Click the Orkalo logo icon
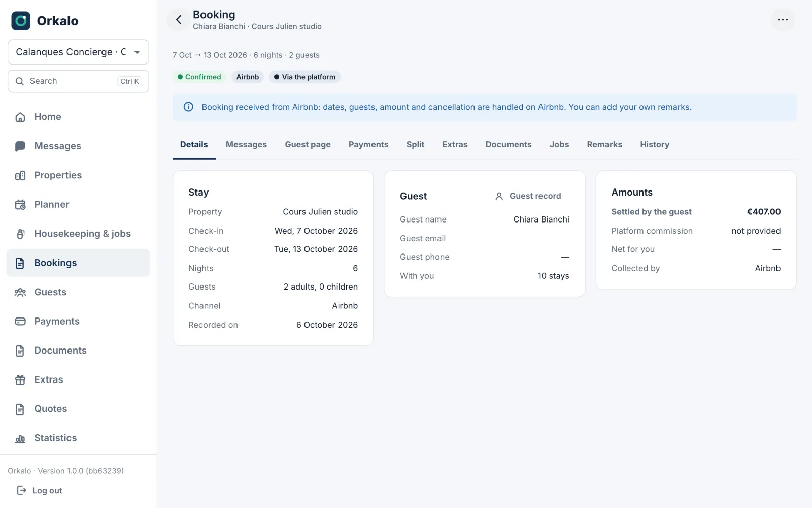This screenshot has width=812, height=508. tap(21, 21)
